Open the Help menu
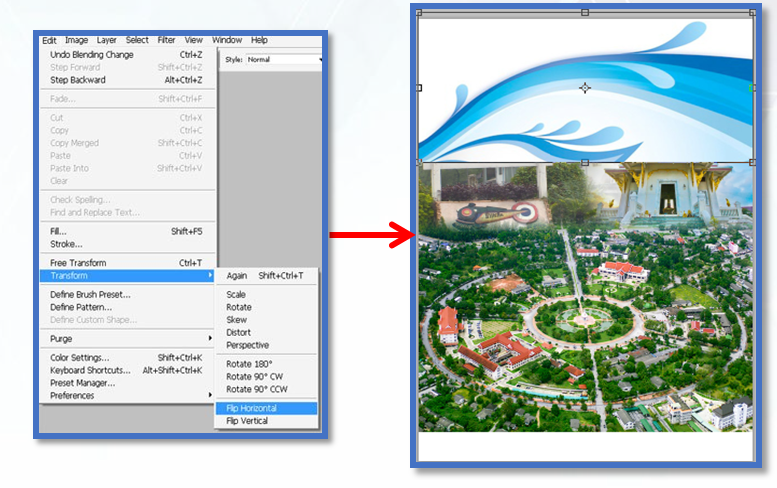The image size is (777, 488). coord(259,40)
